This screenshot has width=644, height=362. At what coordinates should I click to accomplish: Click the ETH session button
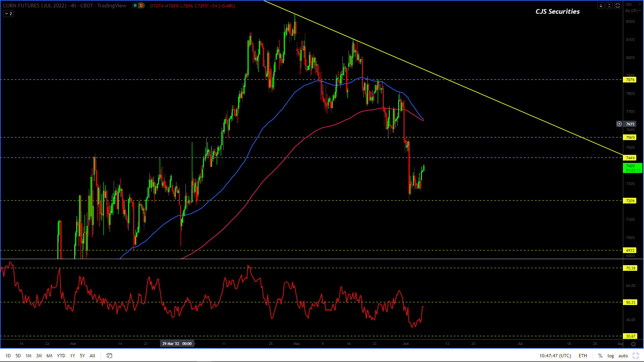coord(583,356)
